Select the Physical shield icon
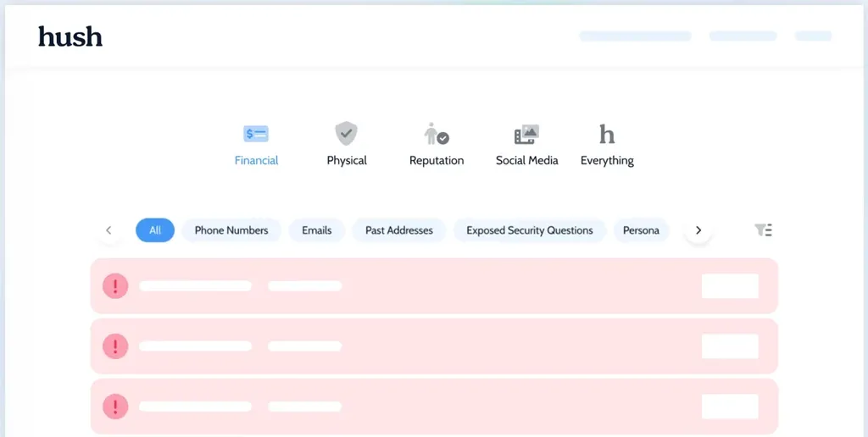The width and height of the screenshot is (868, 437). 347,134
